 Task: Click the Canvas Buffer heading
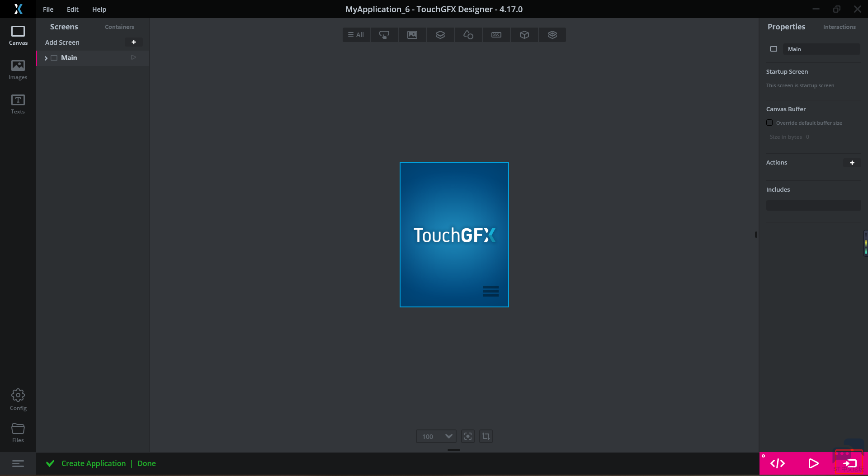pyautogui.click(x=786, y=109)
